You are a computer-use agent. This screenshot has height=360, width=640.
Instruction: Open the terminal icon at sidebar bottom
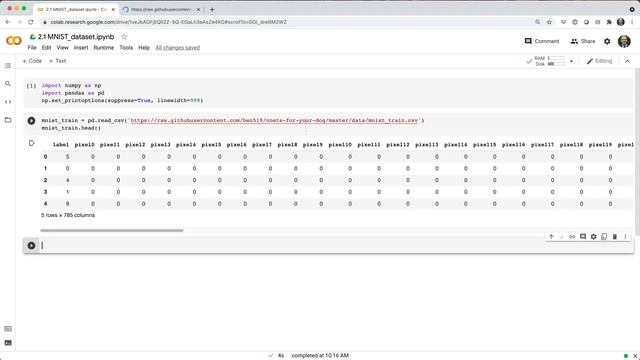pyautogui.click(x=8, y=343)
